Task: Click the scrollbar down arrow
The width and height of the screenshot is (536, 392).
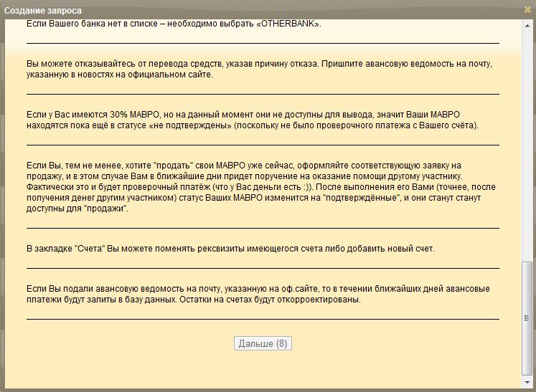Action: (x=527, y=382)
